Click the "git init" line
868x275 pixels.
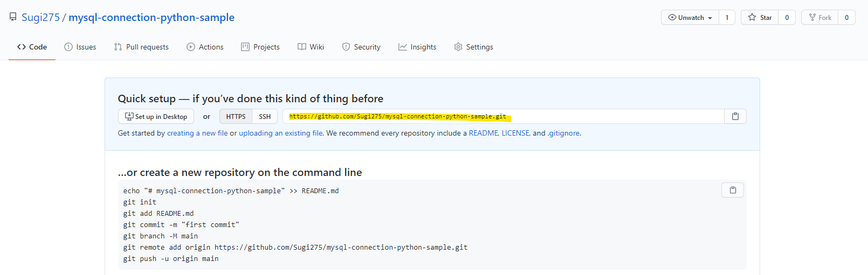140,202
